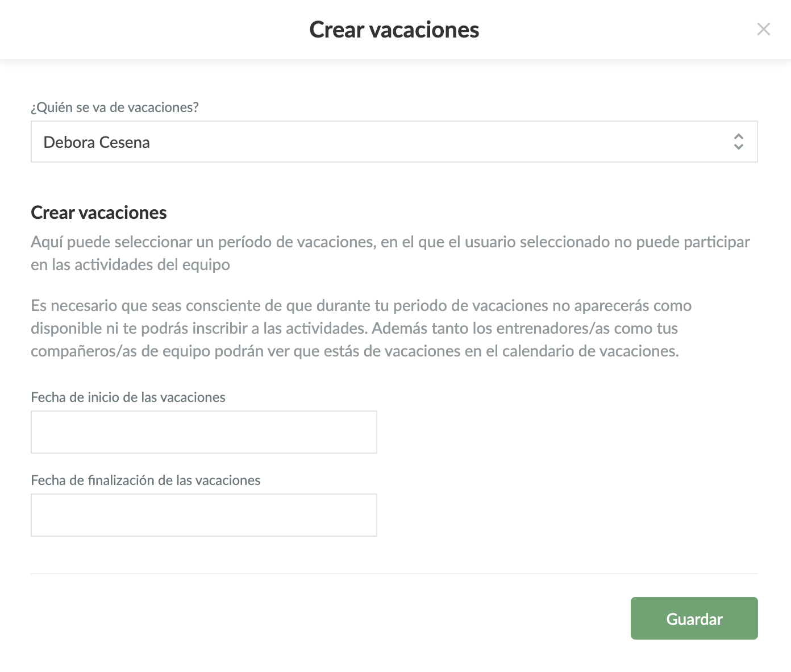Select the Debora Cesena name text
Screen dimensions: 791x672
[97, 142]
